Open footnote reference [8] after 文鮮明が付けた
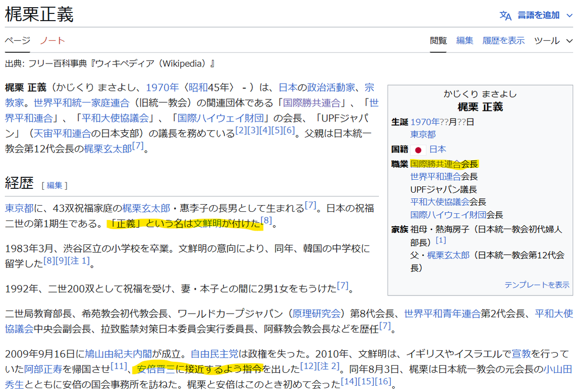This screenshot has width=577, height=392. coord(266,220)
